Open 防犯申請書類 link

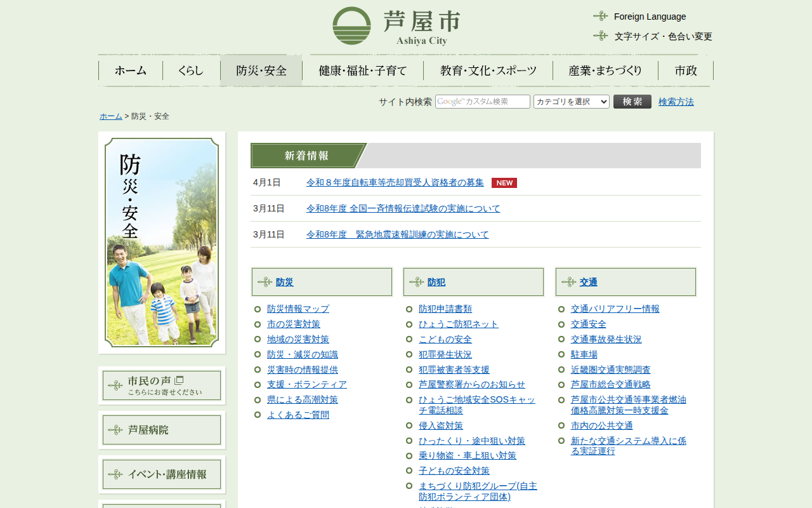(445, 309)
